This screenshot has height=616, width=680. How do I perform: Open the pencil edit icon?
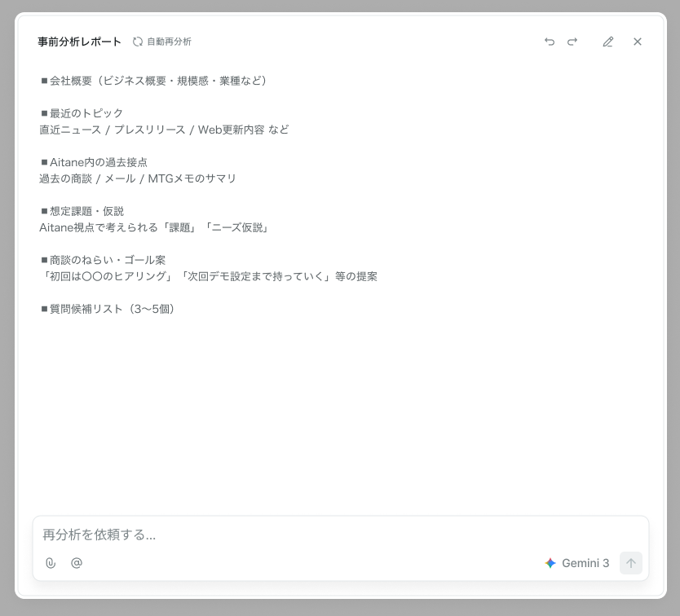click(608, 42)
